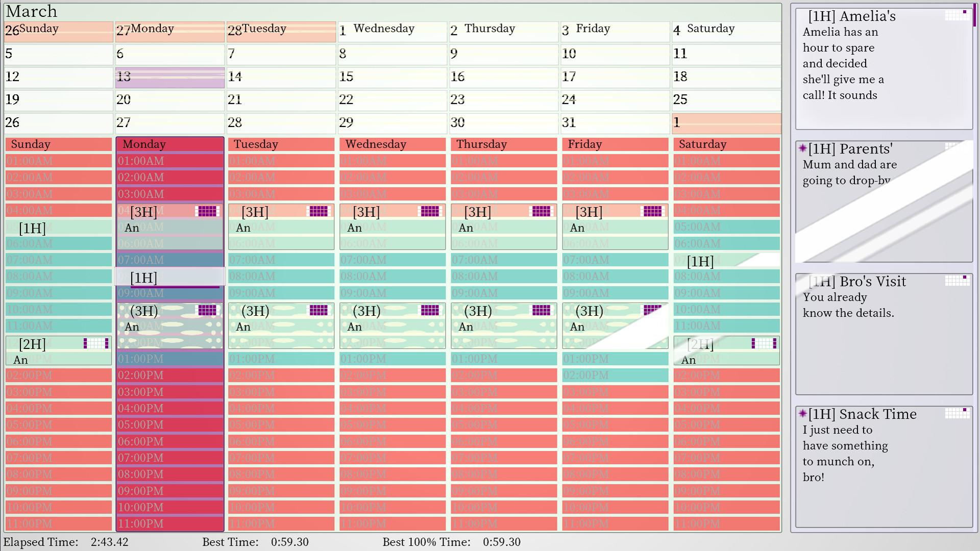
Task: Select the highlighted March 13 date cell
Action: [170, 78]
